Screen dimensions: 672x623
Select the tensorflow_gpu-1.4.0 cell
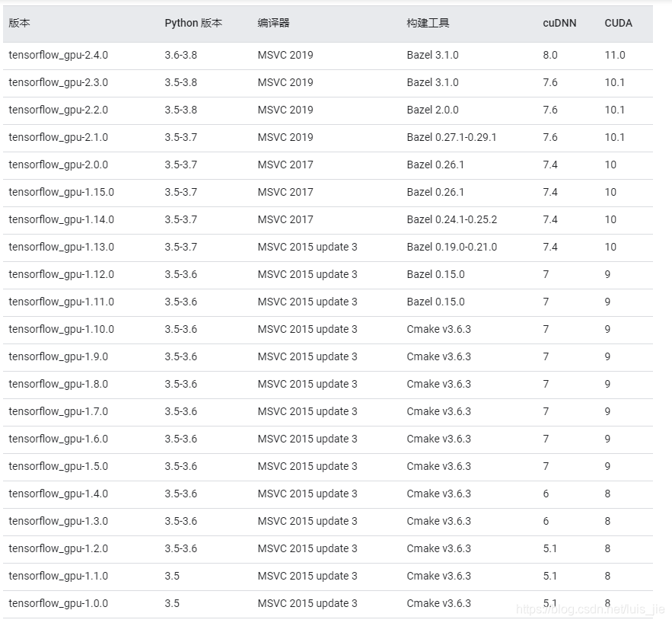(59, 494)
